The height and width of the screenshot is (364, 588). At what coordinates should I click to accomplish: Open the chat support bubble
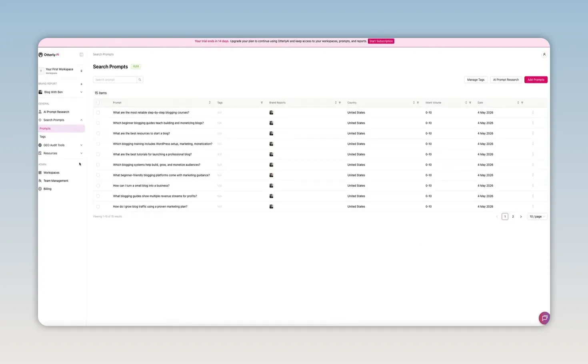(544, 318)
